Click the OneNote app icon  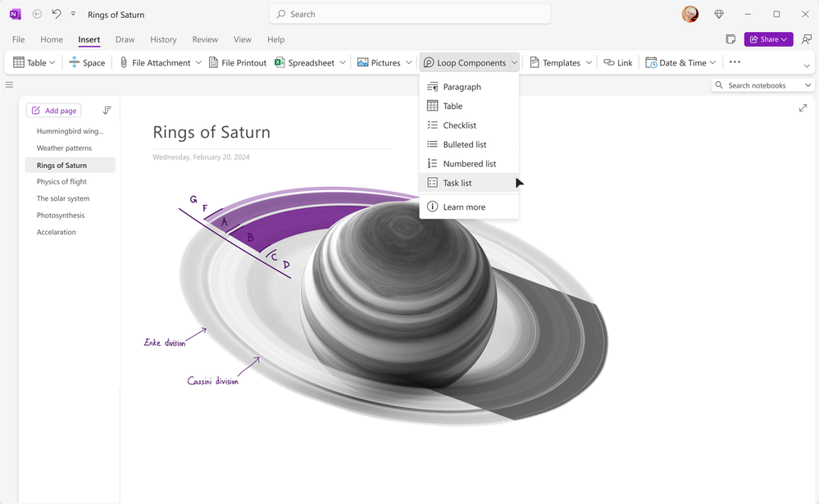(x=15, y=15)
